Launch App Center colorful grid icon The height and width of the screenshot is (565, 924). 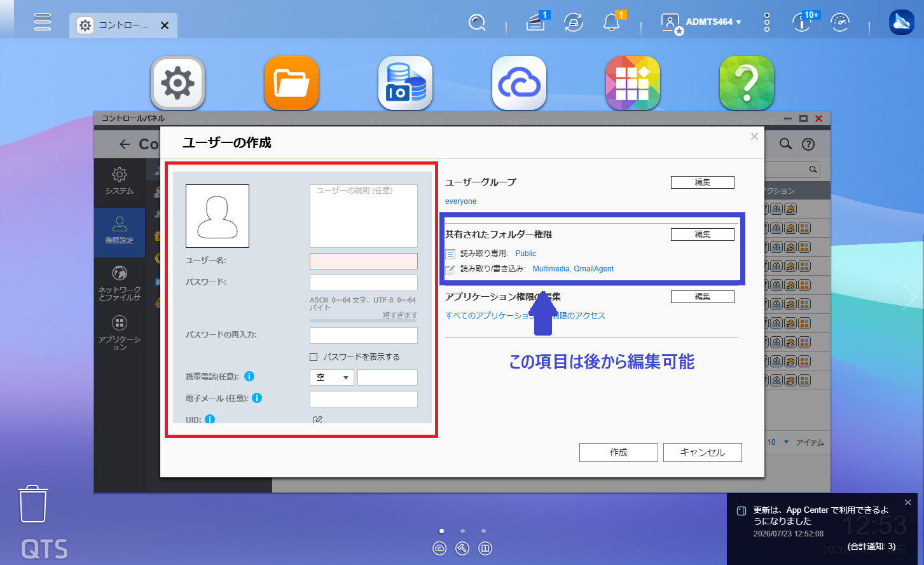(x=633, y=83)
